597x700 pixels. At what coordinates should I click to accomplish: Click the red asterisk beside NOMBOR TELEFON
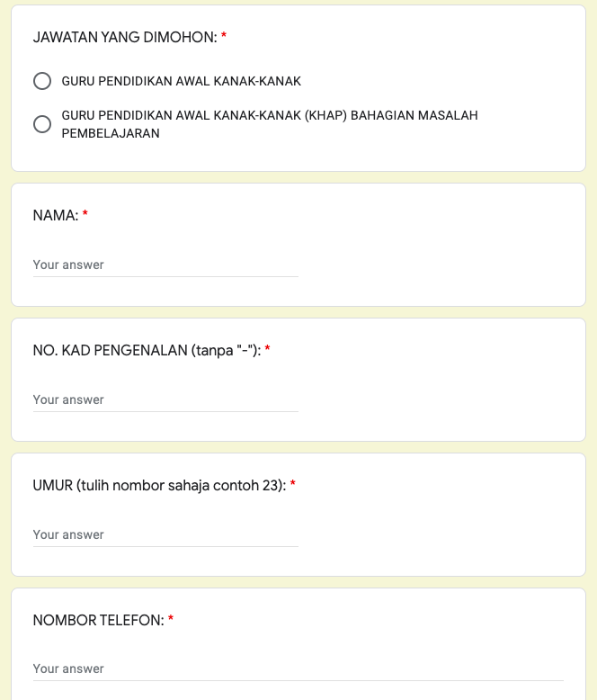171,621
